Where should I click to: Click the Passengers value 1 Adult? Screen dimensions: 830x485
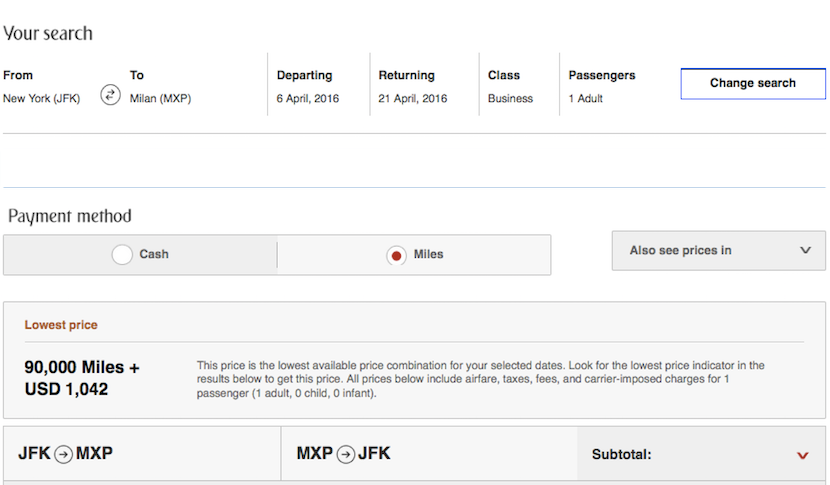tap(586, 99)
